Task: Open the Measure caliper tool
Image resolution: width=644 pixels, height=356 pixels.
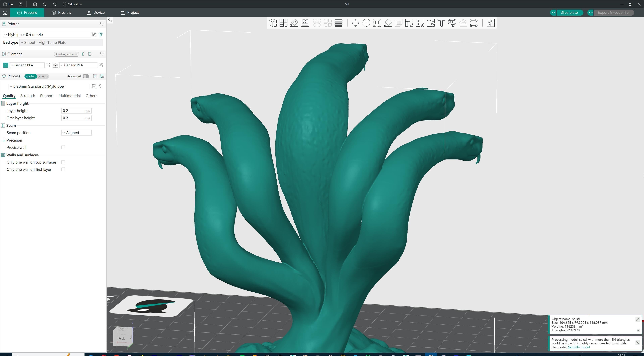Action: point(452,23)
